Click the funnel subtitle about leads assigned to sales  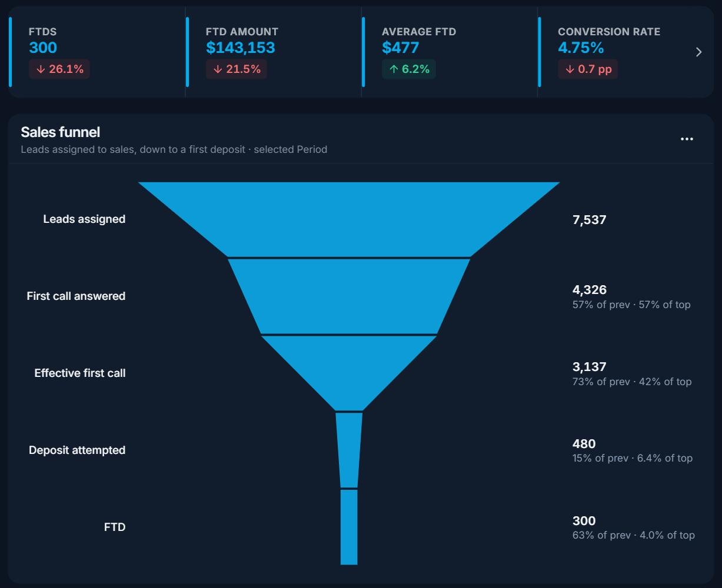click(x=174, y=149)
